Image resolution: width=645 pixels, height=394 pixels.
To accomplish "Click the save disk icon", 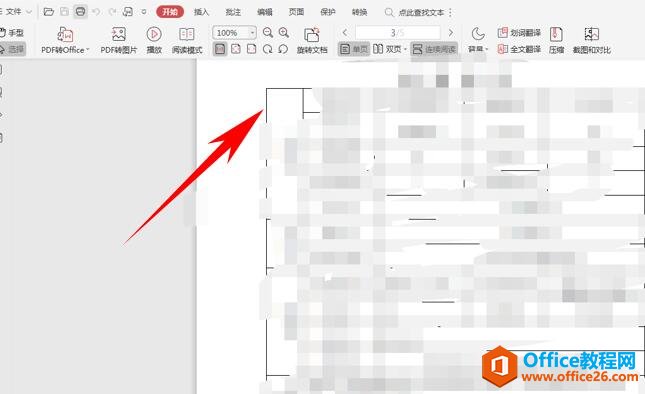I will tap(65, 12).
